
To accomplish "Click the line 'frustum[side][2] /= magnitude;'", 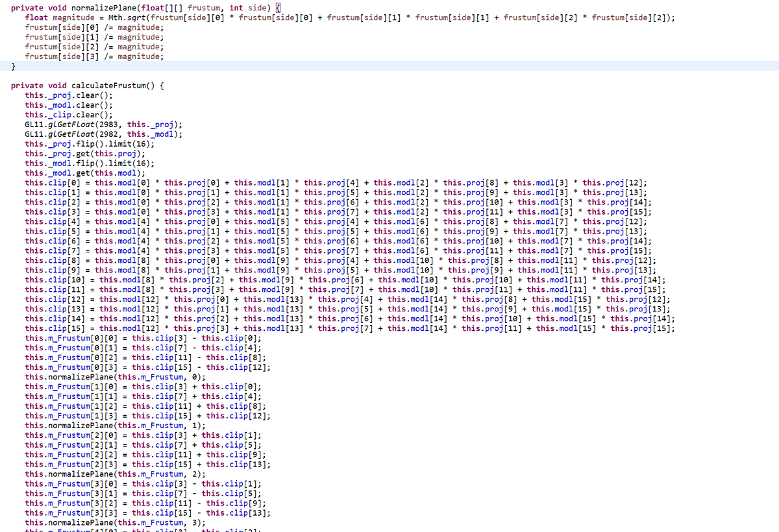I will (x=94, y=47).
